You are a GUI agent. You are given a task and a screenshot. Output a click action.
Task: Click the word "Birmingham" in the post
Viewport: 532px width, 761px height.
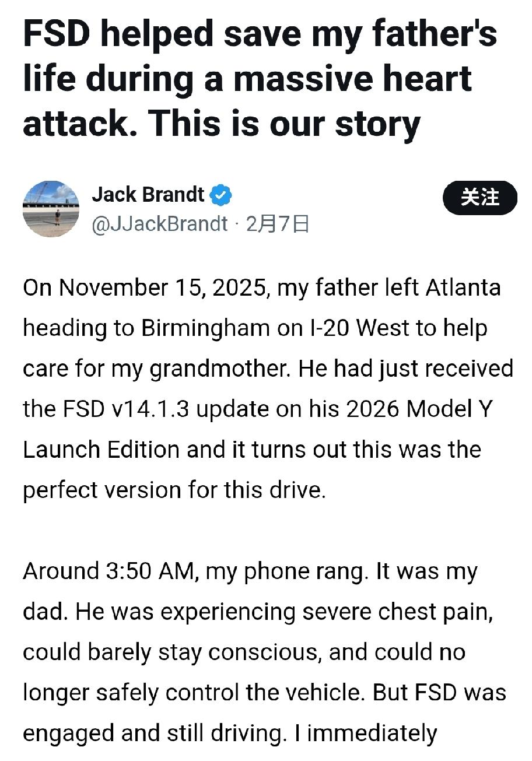205,328
